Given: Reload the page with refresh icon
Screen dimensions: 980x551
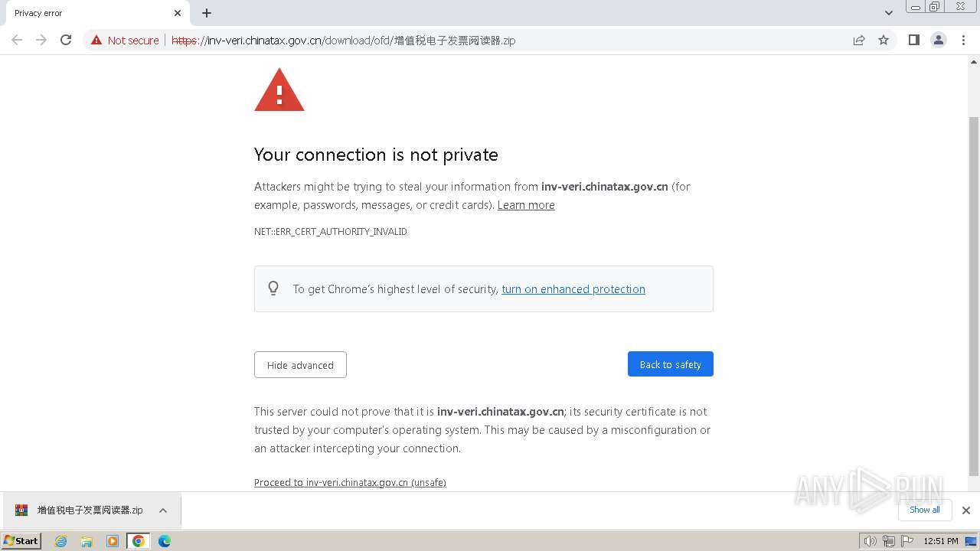Looking at the screenshot, I should (66, 40).
